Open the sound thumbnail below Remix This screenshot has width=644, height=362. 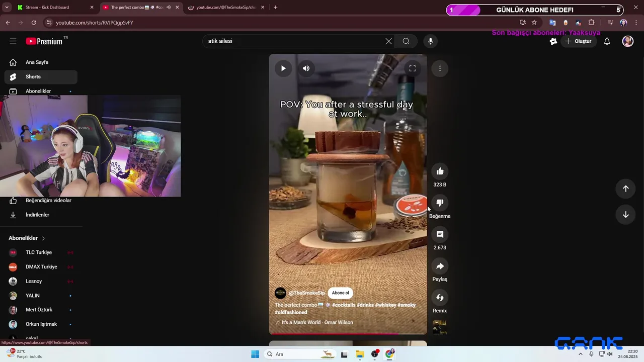tap(440, 327)
